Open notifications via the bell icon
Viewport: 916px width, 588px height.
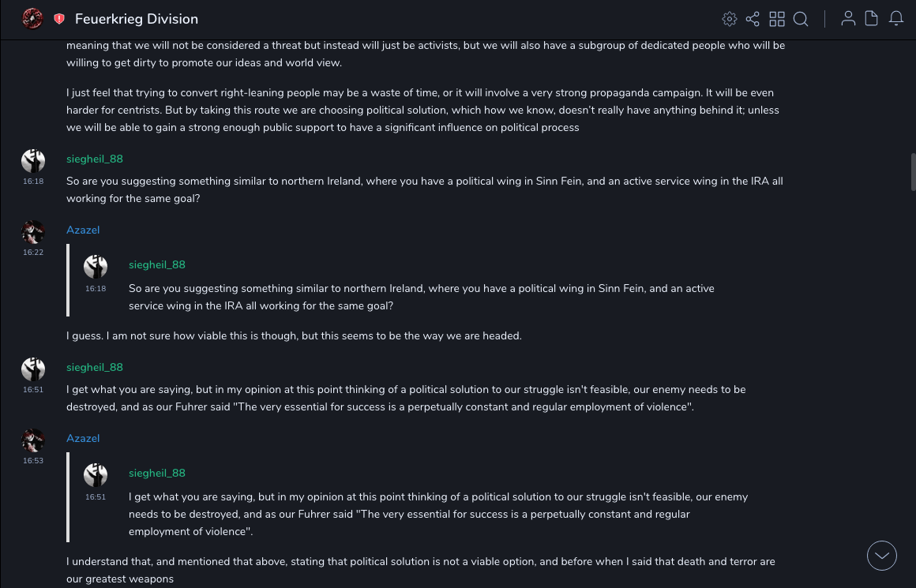tap(896, 19)
